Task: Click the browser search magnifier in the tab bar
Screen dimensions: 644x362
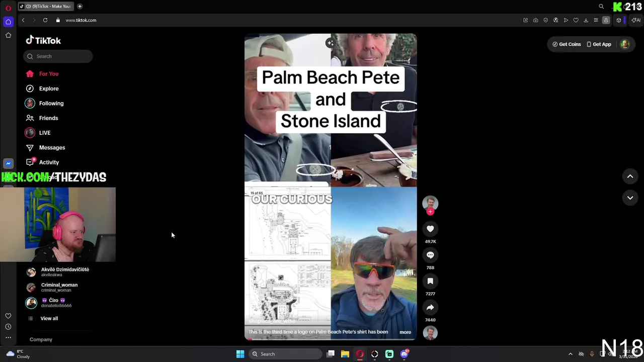Action: 601,7
